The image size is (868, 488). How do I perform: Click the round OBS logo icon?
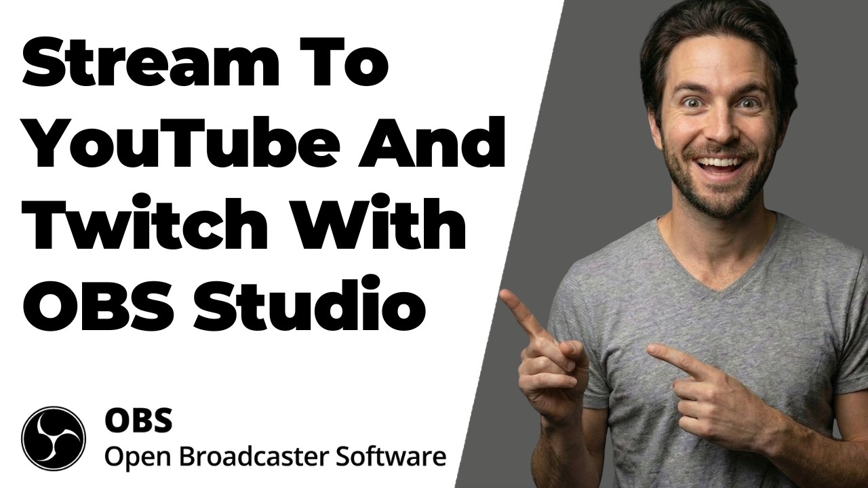(54, 438)
